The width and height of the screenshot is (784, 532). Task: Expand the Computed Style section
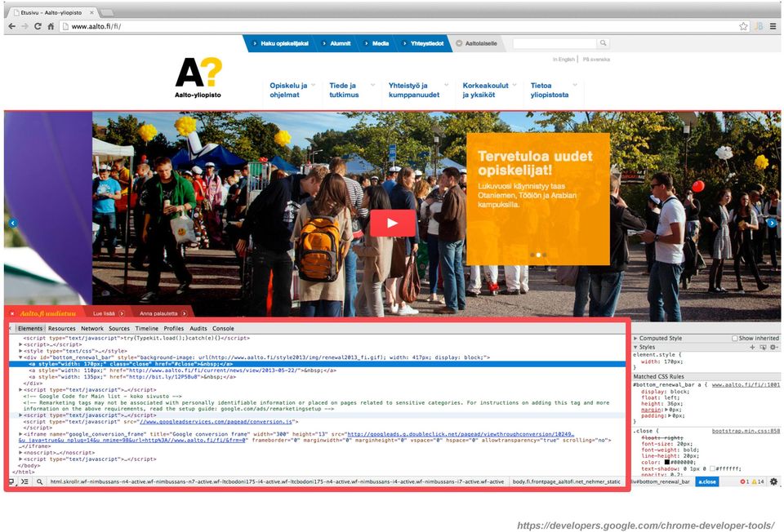(x=635, y=338)
